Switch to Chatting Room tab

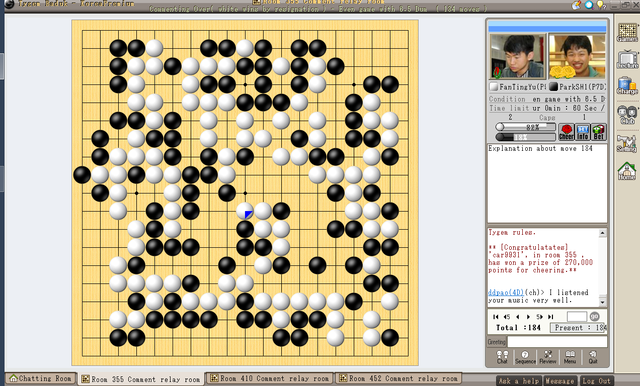coord(41,379)
